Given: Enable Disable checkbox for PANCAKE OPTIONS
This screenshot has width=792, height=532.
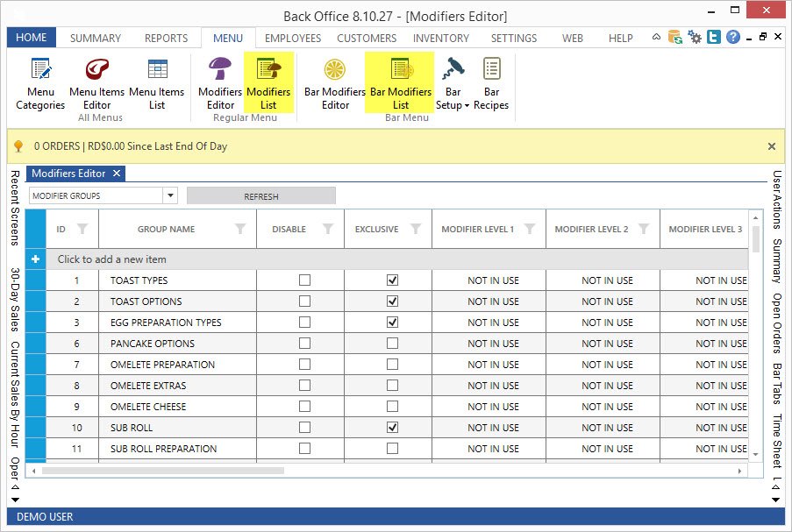Looking at the screenshot, I should click(x=304, y=344).
